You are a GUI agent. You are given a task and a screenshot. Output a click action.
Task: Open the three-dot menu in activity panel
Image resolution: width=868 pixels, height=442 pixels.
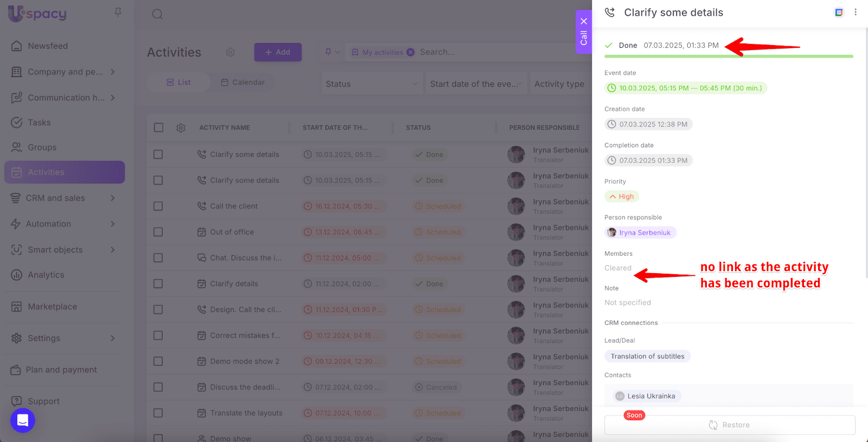(856, 12)
